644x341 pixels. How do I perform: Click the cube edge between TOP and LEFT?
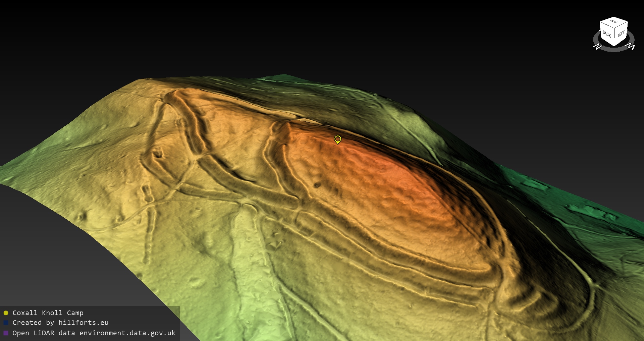point(621,25)
